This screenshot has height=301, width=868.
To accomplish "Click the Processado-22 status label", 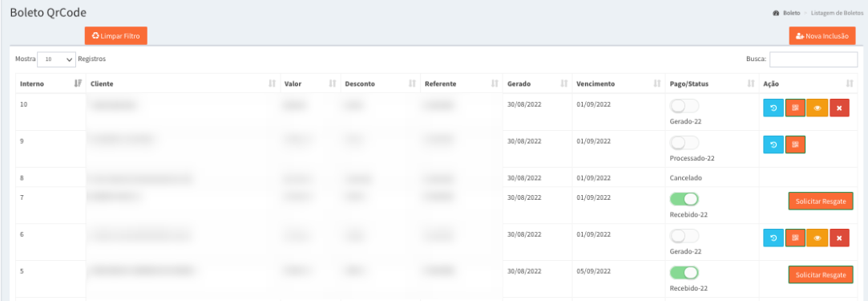I will pos(692,158).
